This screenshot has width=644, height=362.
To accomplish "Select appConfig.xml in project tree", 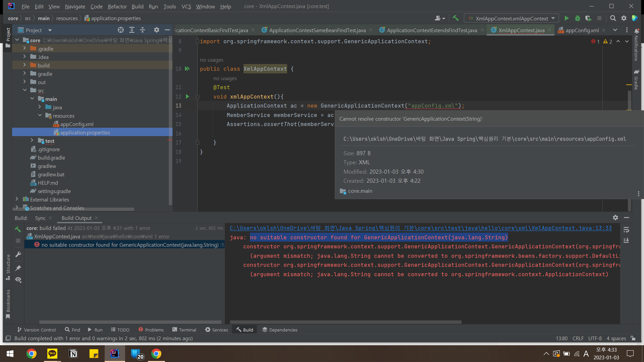I will click(77, 124).
